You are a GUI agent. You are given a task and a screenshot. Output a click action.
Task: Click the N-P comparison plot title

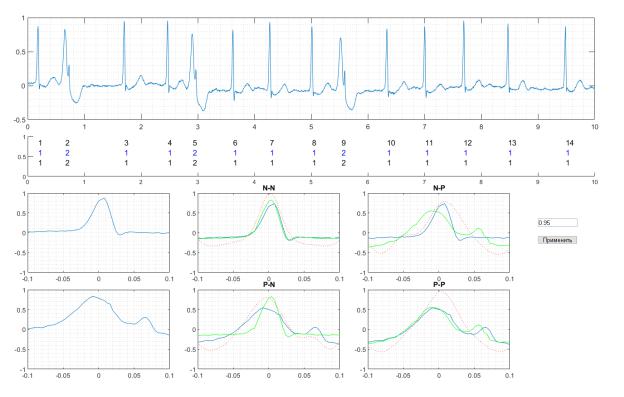[x=439, y=189]
